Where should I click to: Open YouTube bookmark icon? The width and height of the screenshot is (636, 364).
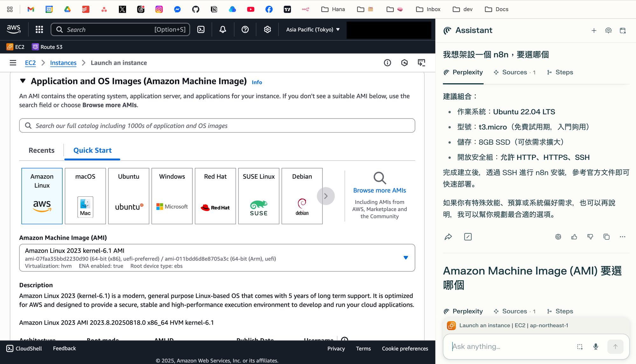(251, 9)
